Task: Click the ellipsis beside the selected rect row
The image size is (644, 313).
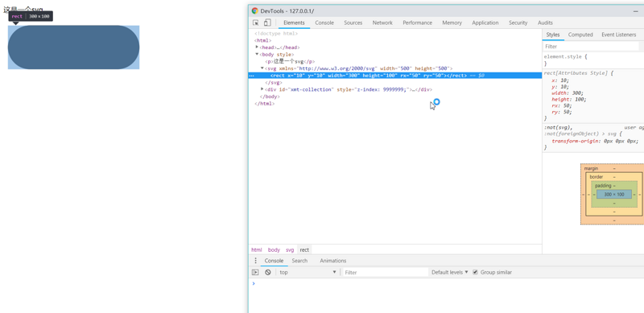Action: (251, 76)
